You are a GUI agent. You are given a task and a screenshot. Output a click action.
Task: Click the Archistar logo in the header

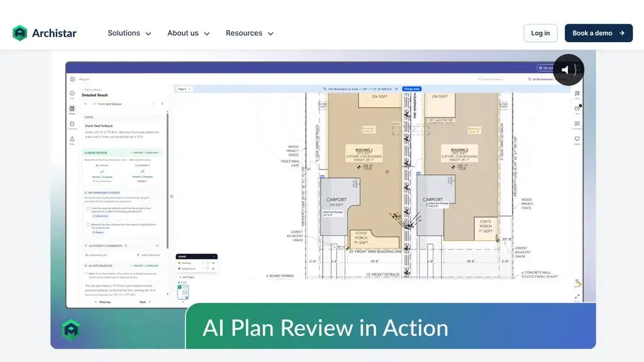(45, 33)
